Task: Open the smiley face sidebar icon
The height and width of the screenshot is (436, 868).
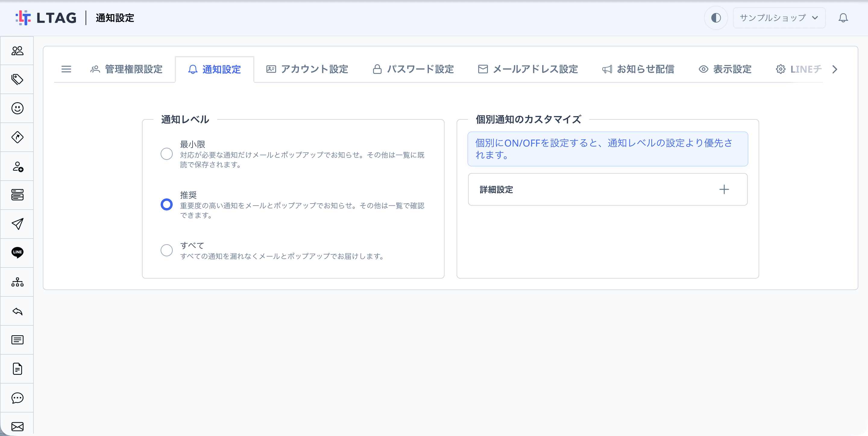Action: 17,108
